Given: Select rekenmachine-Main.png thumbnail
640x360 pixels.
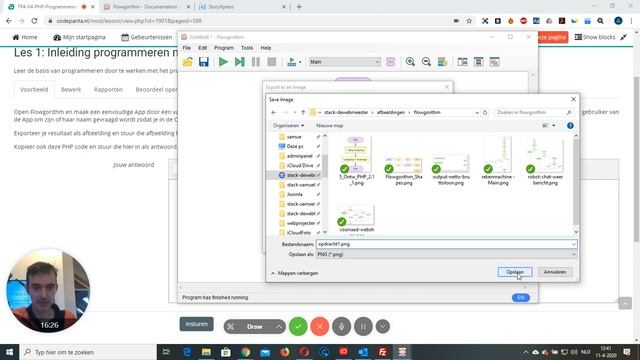Looking at the screenshot, I should point(498,161).
